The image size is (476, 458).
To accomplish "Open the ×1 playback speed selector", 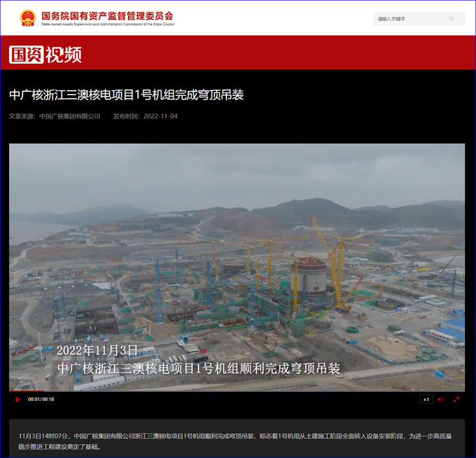I will coord(426,400).
